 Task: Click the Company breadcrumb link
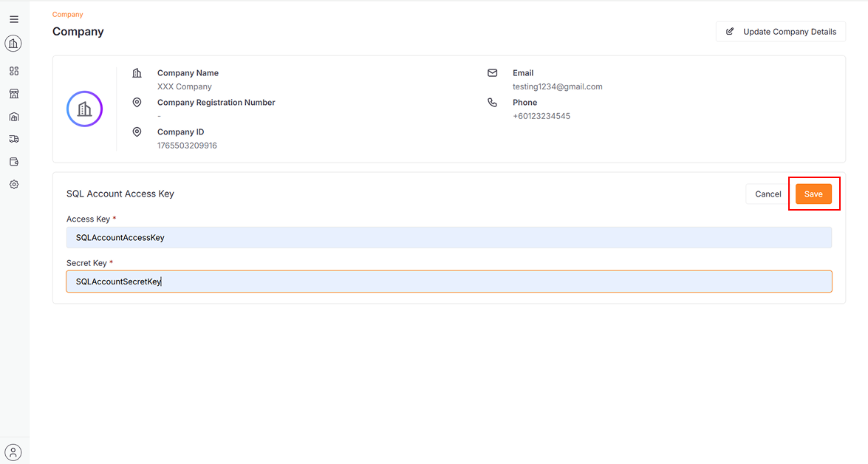pos(68,15)
